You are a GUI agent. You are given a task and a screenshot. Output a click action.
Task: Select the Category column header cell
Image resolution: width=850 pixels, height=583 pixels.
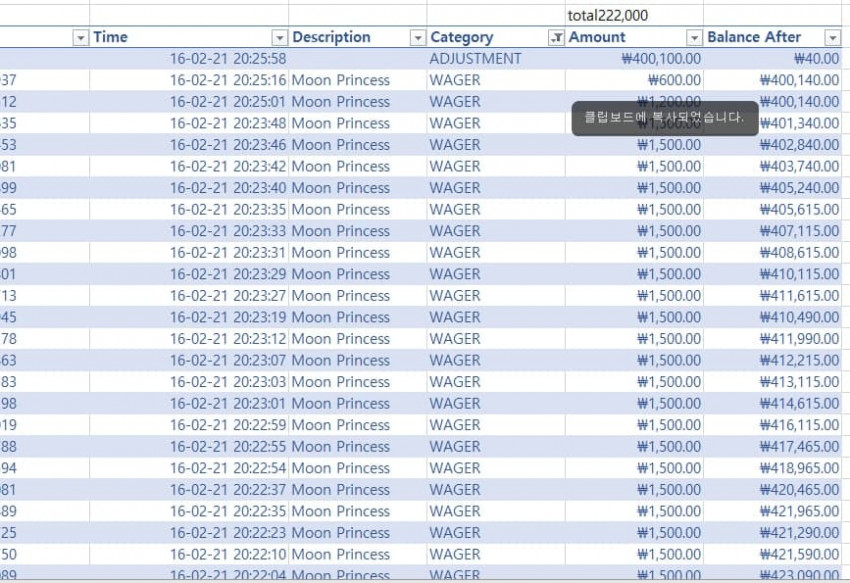[x=495, y=37]
